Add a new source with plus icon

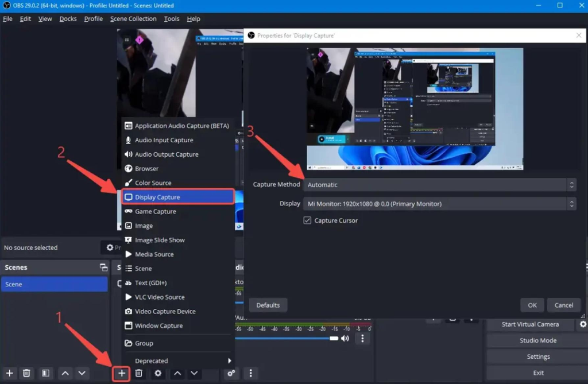(x=122, y=373)
